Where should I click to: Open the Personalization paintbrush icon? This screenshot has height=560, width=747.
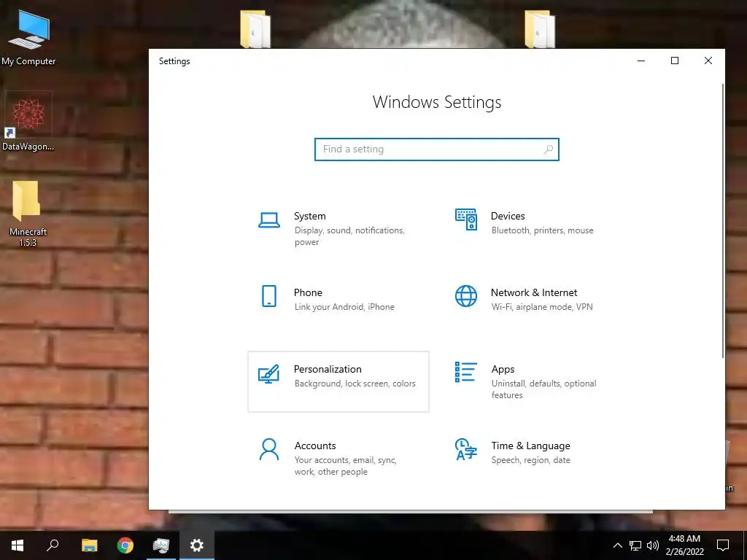click(268, 374)
